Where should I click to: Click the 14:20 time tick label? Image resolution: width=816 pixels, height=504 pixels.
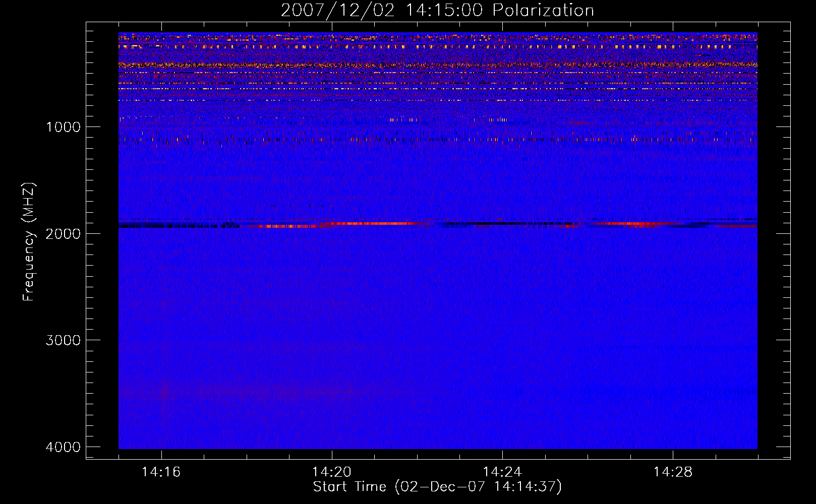(331, 472)
